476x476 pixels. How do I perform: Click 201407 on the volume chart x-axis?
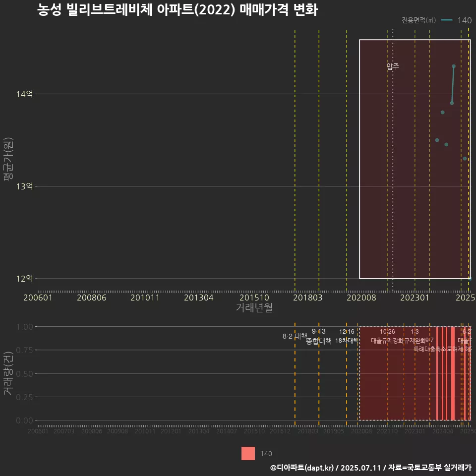(x=227, y=431)
